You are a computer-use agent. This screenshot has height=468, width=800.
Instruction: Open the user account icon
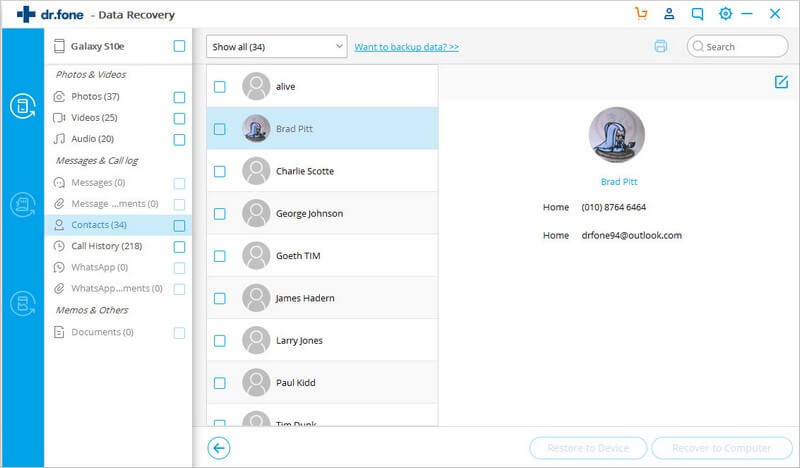click(x=669, y=14)
